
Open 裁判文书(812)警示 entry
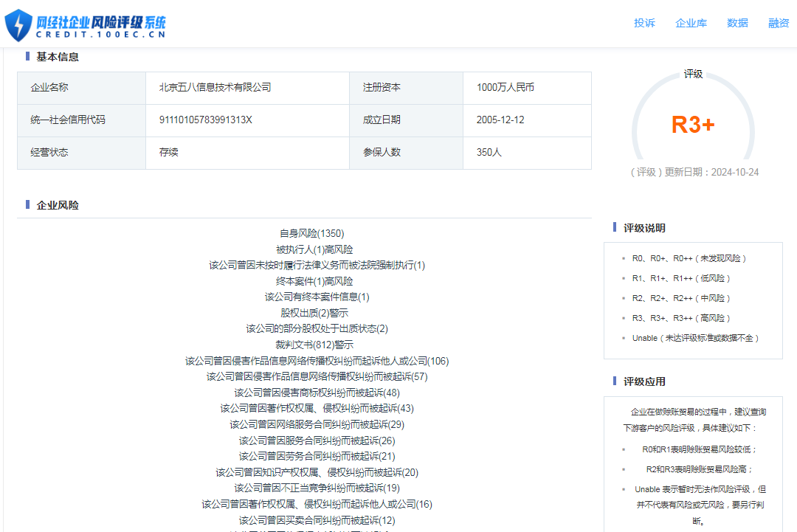[x=314, y=345]
